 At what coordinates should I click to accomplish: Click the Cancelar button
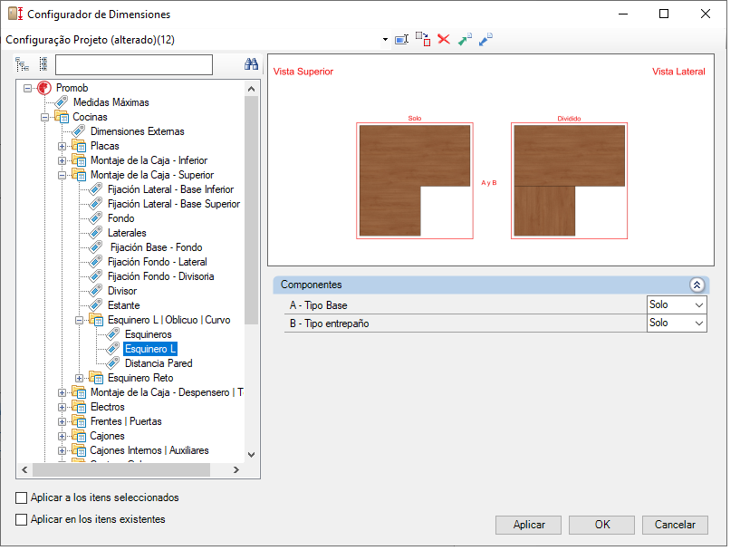[x=675, y=525]
